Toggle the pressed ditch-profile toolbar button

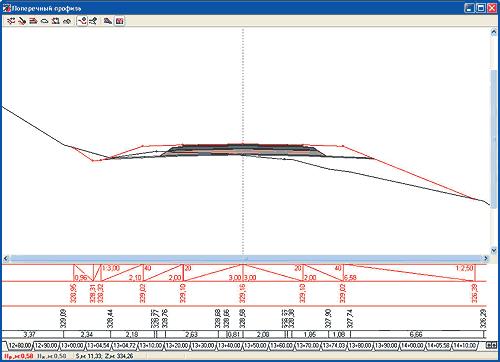click(82, 21)
